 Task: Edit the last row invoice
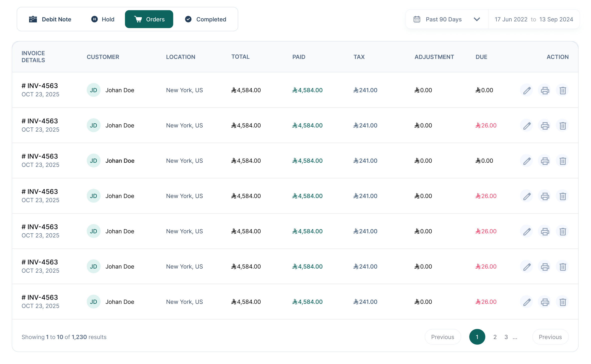coord(527,302)
